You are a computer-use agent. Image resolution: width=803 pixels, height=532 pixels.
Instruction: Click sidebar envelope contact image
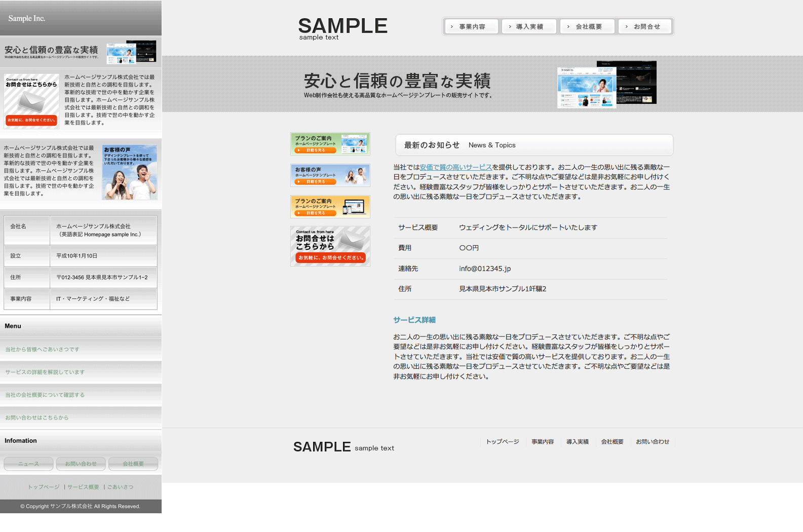31,101
